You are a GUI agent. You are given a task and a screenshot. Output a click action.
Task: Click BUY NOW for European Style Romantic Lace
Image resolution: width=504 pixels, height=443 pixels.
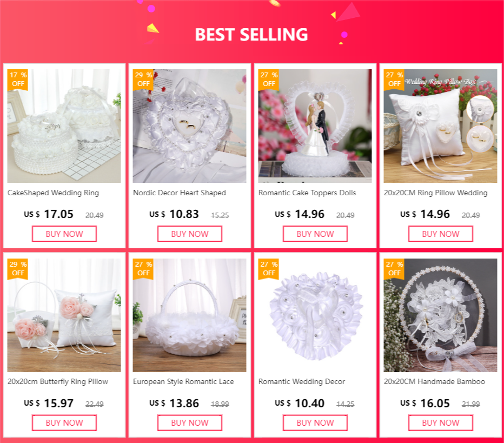pos(190,423)
